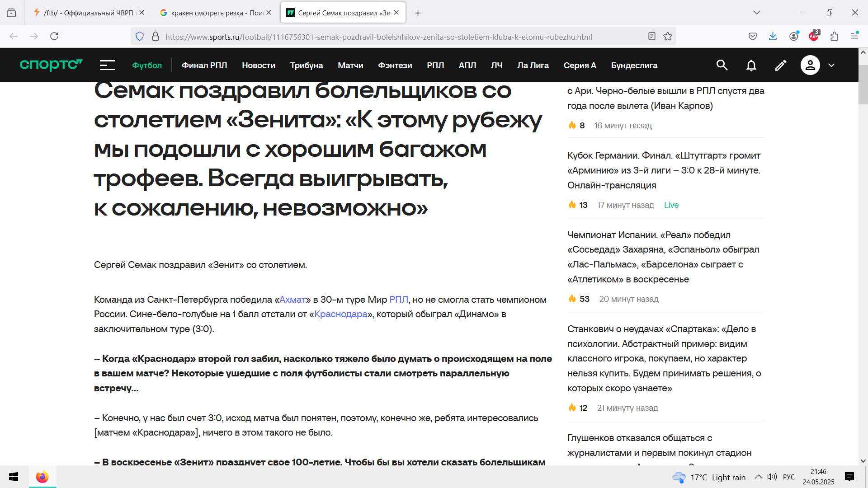868x488 pixels.
Task: Click the URL address field
Action: pos(379,37)
